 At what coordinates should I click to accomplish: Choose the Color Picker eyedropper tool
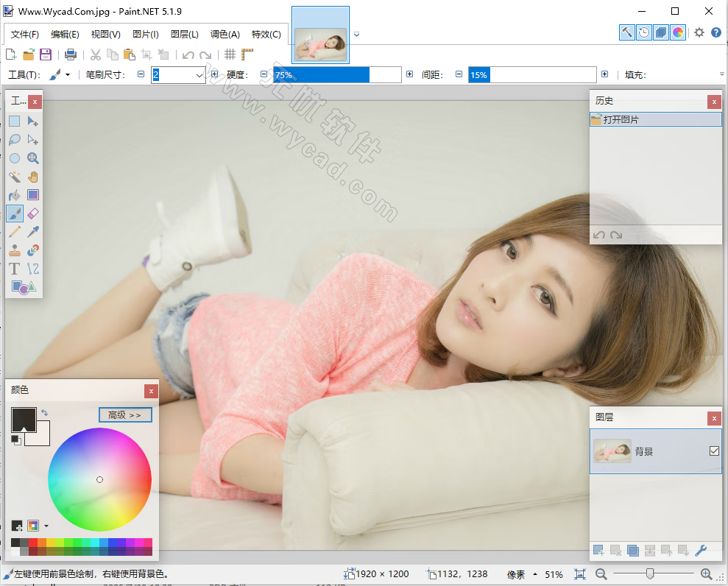click(x=32, y=232)
